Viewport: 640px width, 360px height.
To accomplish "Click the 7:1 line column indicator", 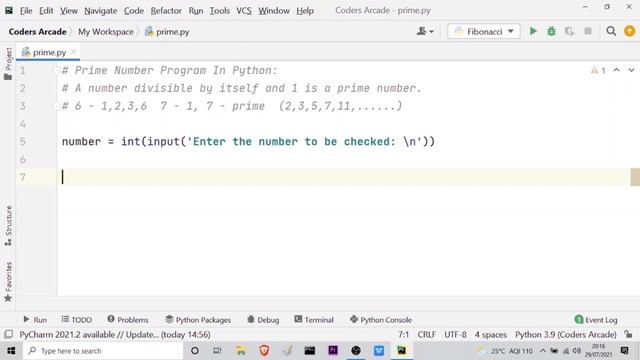I will 403,334.
